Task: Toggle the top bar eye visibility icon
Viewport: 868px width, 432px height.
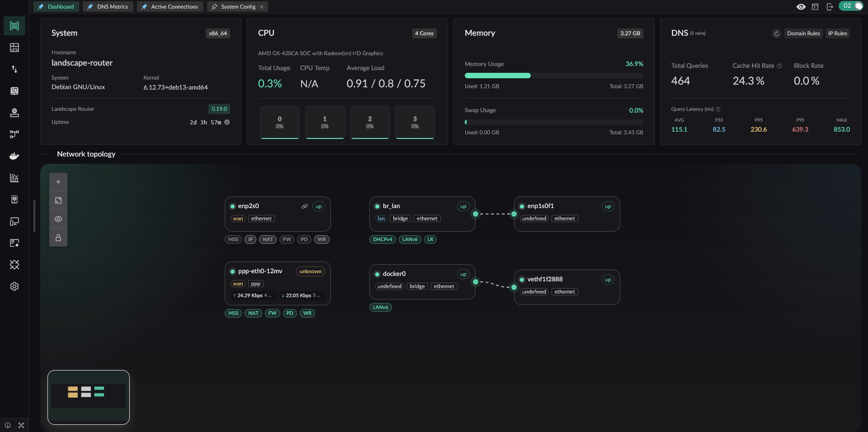Action: coord(801,7)
